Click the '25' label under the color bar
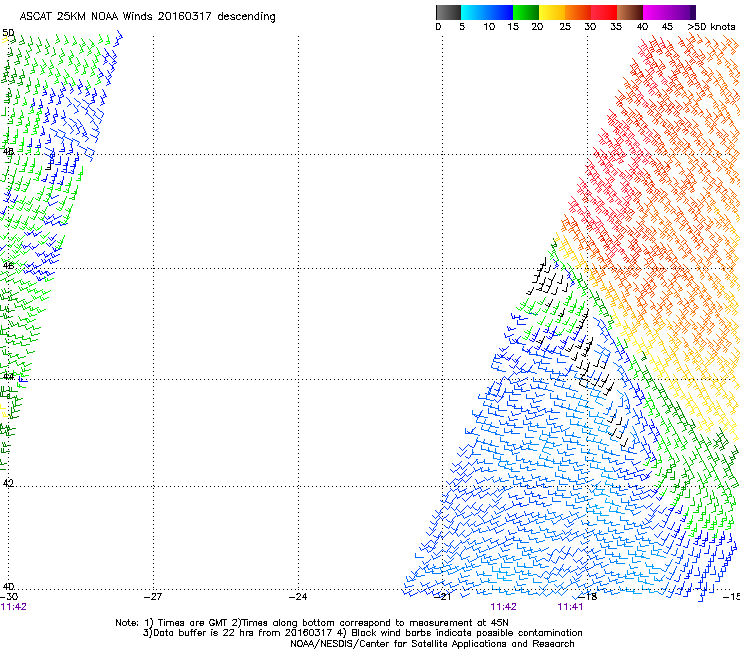Viewport: 740px width, 650px height. 565,27
